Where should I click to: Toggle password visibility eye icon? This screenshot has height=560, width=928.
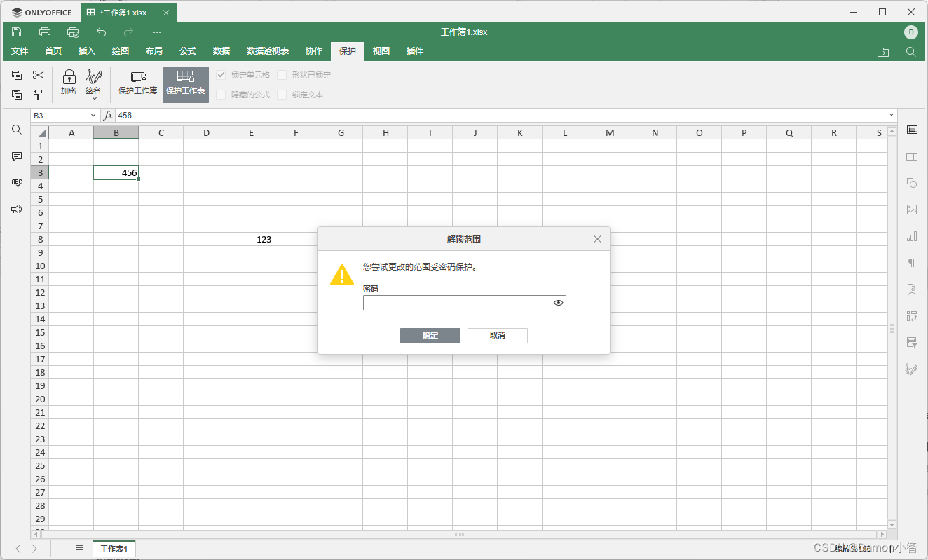click(559, 303)
